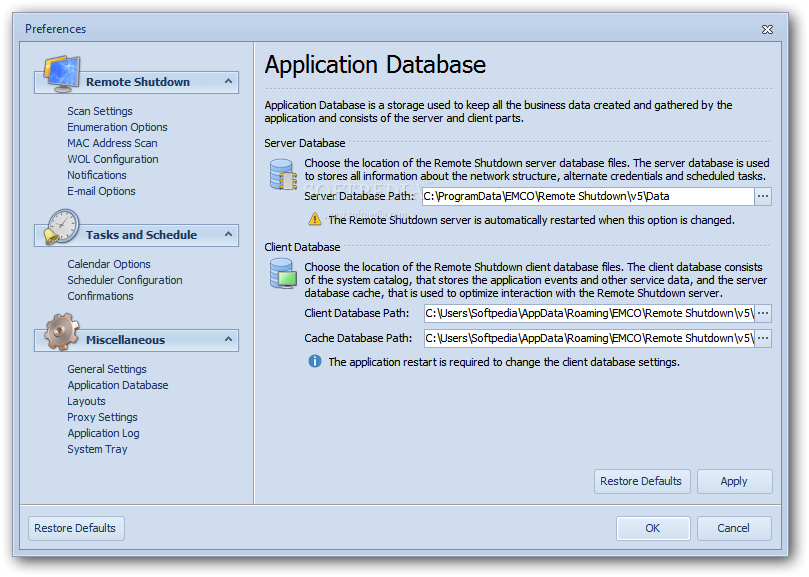Click the Miscellaneous gear icon
The image size is (809, 577).
pos(62,332)
